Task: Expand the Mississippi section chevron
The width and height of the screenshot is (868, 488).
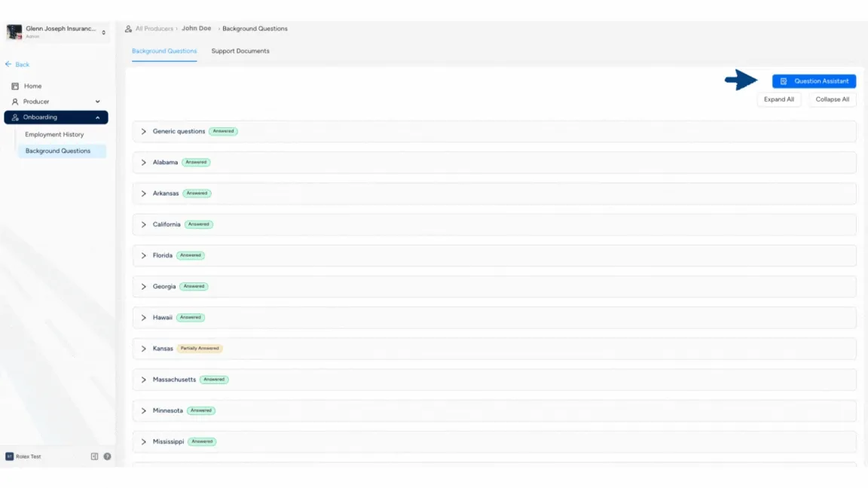Action: coord(143,441)
